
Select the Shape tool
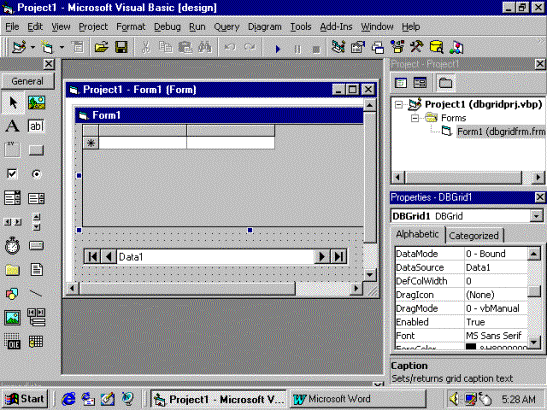(13, 294)
